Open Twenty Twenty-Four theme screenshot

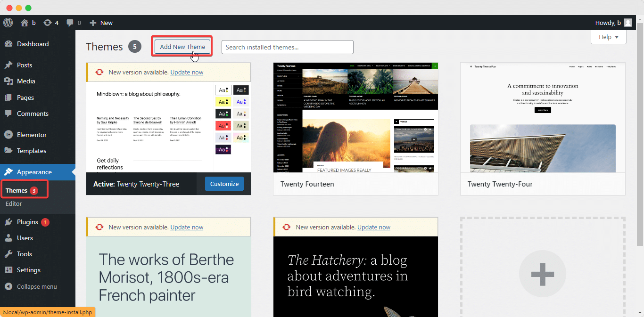tap(543, 117)
